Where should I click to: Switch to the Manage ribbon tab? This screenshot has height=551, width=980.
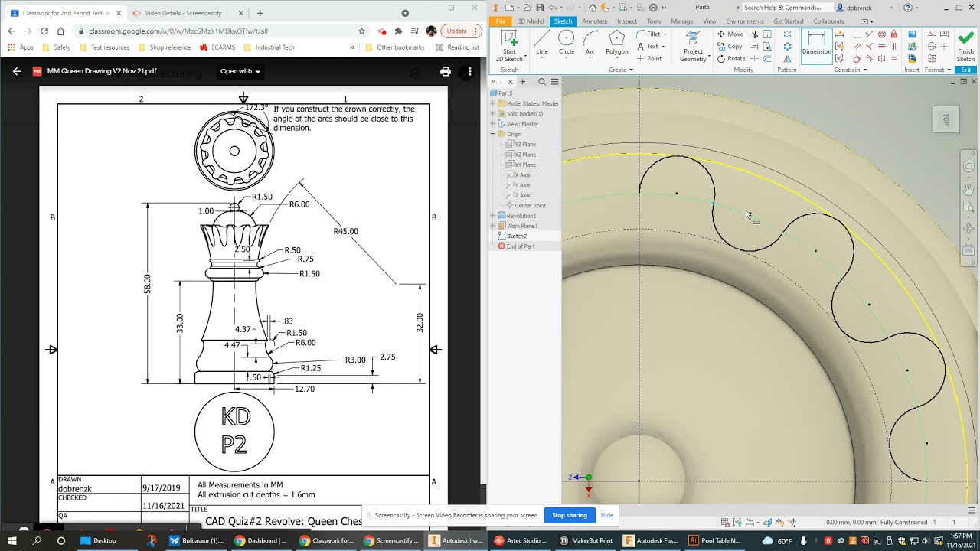(x=681, y=21)
